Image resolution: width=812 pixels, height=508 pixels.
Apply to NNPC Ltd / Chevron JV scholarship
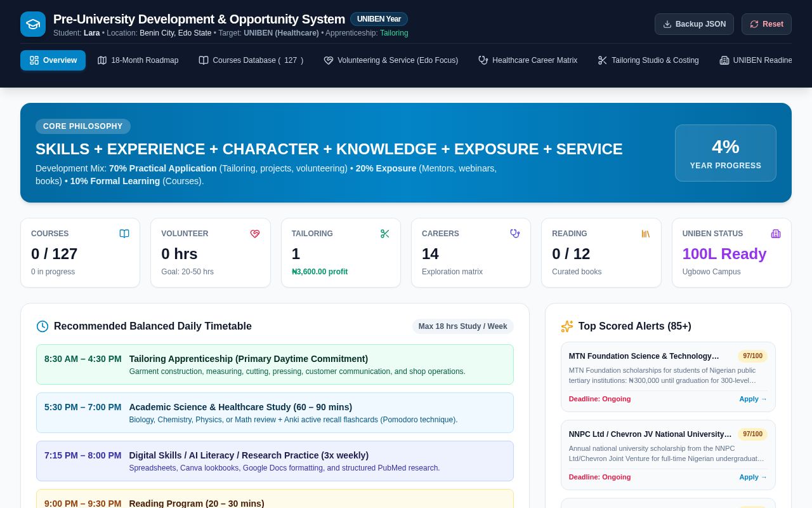pos(753,477)
